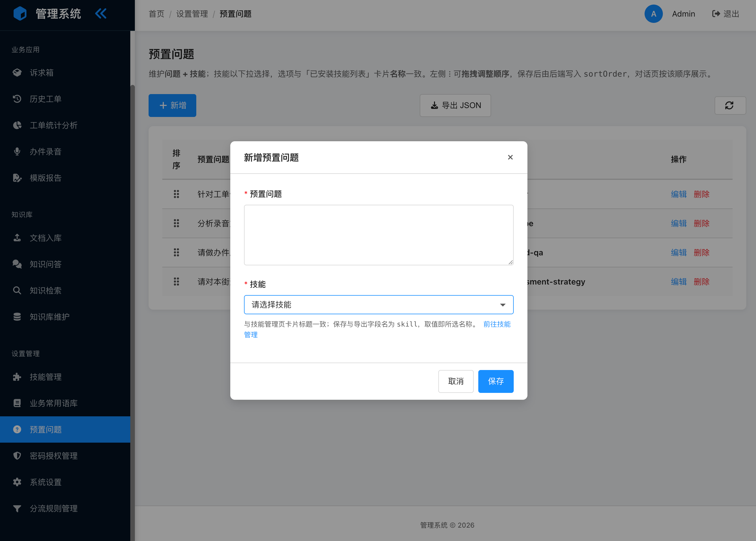Click the 排序 column header

(177, 160)
